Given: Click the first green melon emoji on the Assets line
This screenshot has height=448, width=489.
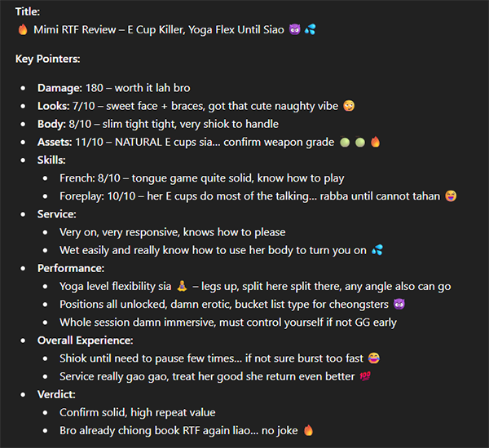Looking at the screenshot, I should point(345,143).
